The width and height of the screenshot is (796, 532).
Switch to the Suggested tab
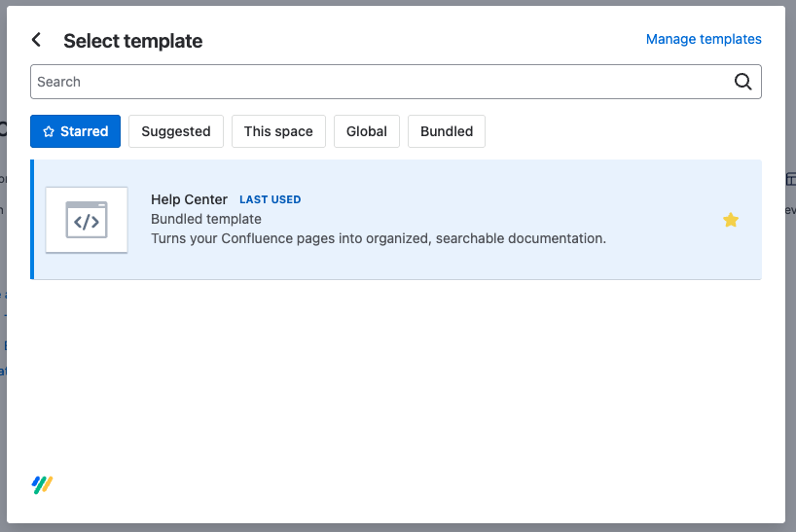[x=176, y=131]
